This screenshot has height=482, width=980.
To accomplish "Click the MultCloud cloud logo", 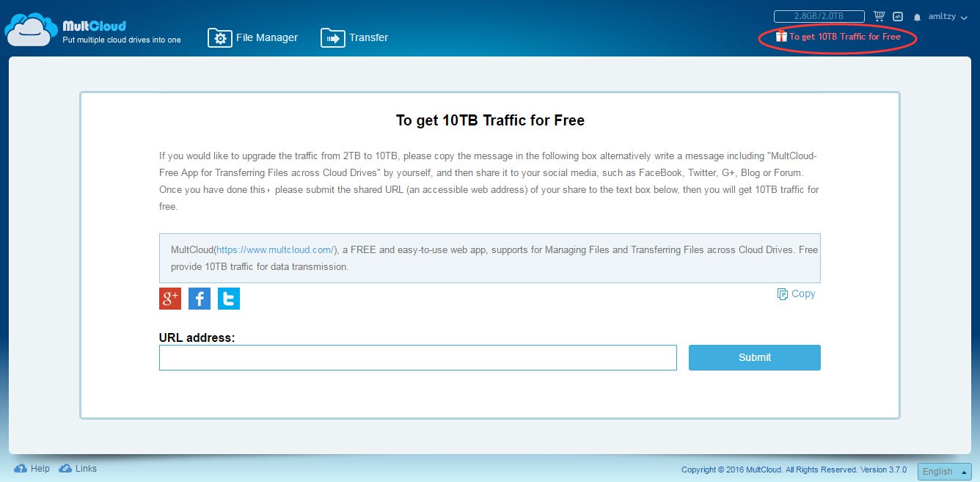I will coord(31,32).
